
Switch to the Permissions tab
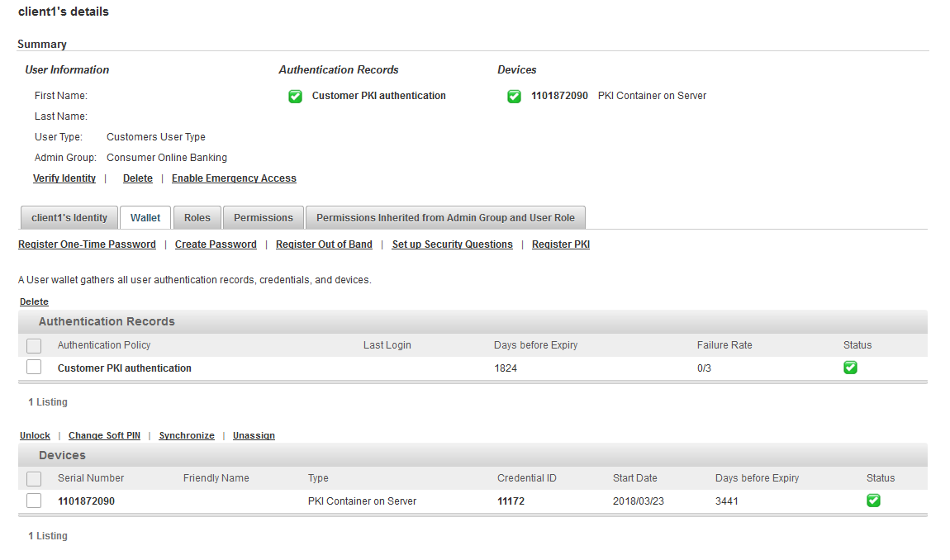(x=263, y=217)
